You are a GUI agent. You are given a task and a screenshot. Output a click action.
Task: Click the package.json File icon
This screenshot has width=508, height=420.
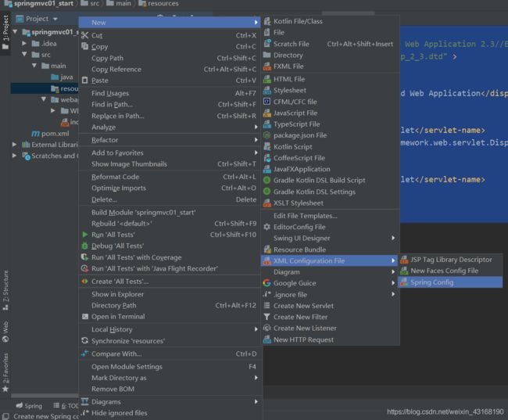pyautogui.click(x=267, y=135)
